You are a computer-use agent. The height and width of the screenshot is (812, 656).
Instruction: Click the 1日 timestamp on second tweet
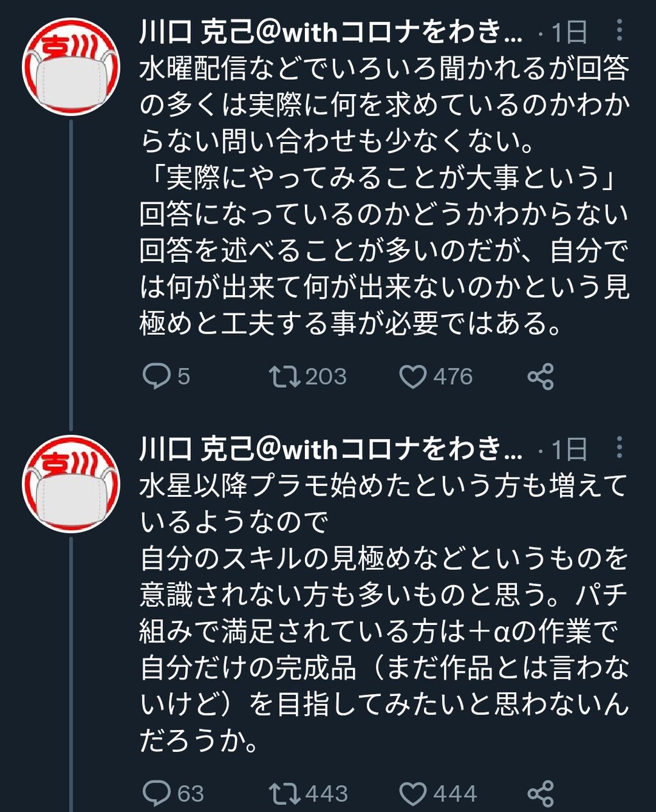click(569, 450)
